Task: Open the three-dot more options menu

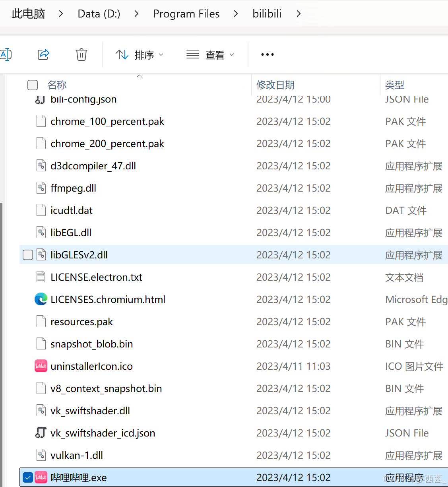Action: (268, 54)
